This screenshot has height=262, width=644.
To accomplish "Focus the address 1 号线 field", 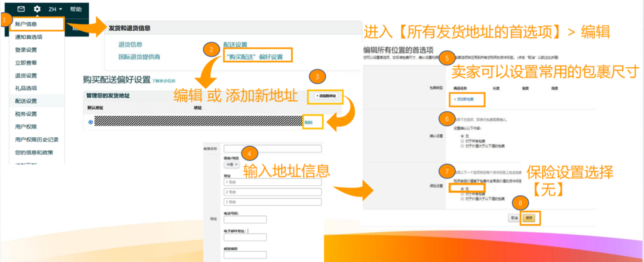I will click(272, 182).
